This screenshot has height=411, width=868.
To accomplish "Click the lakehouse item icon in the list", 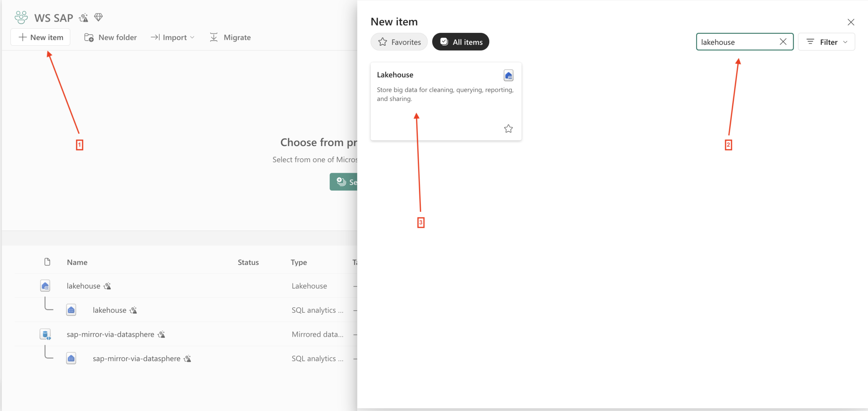I will click(x=45, y=286).
